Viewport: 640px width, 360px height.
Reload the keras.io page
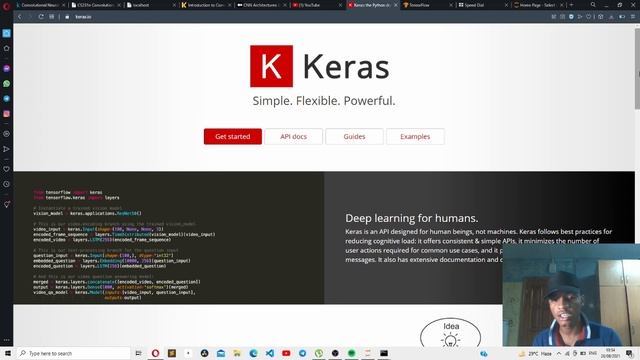coord(41,17)
